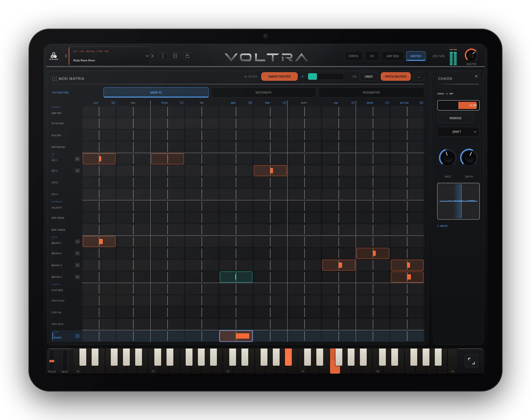Click the PATCH MUTATE button
Image resolution: width=531 pixels, height=420 pixels.
click(x=395, y=76)
